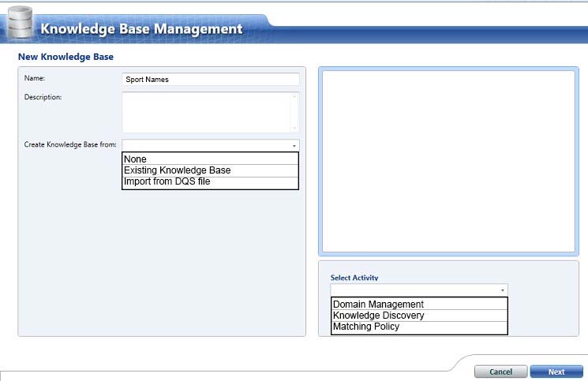Open the Select Activity dropdown
This screenshot has height=381, width=588.
419,290
